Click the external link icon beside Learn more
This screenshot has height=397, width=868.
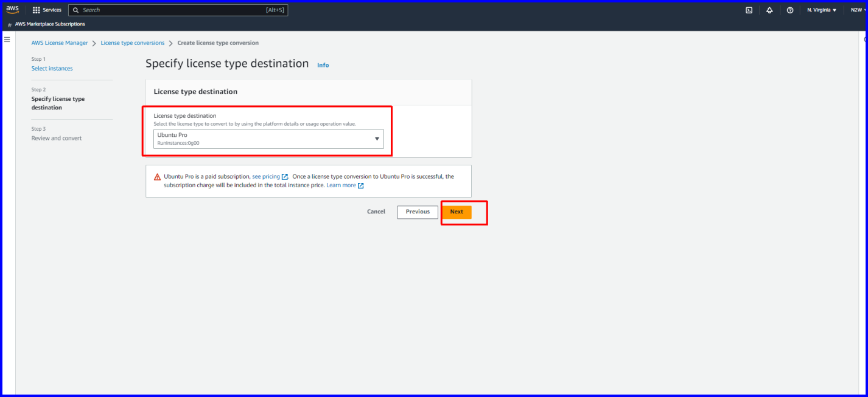pyautogui.click(x=361, y=185)
